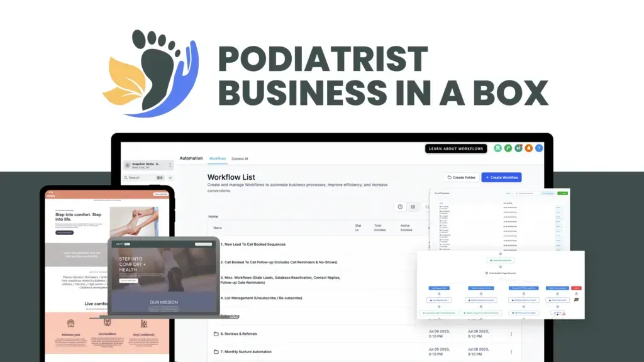The width and height of the screenshot is (644, 362).
Task: Click the blue help question-mark icon
Action: click(x=539, y=148)
